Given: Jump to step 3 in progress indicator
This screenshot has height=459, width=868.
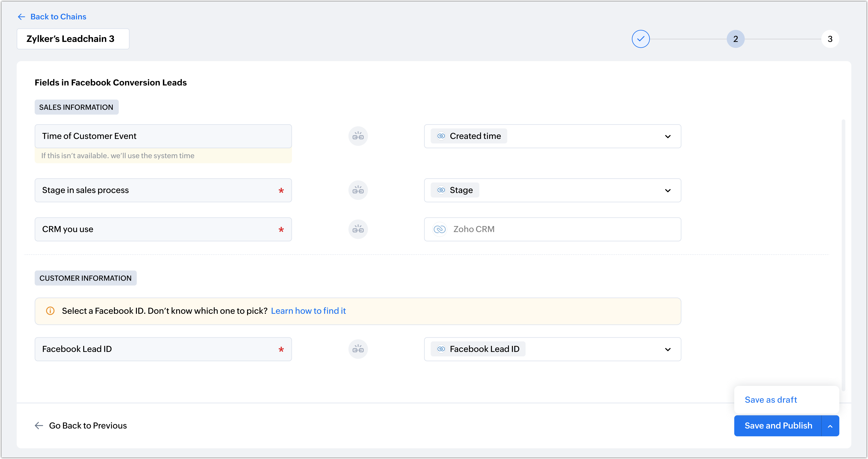Looking at the screenshot, I should pyautogui.click(x=830, y=39).
